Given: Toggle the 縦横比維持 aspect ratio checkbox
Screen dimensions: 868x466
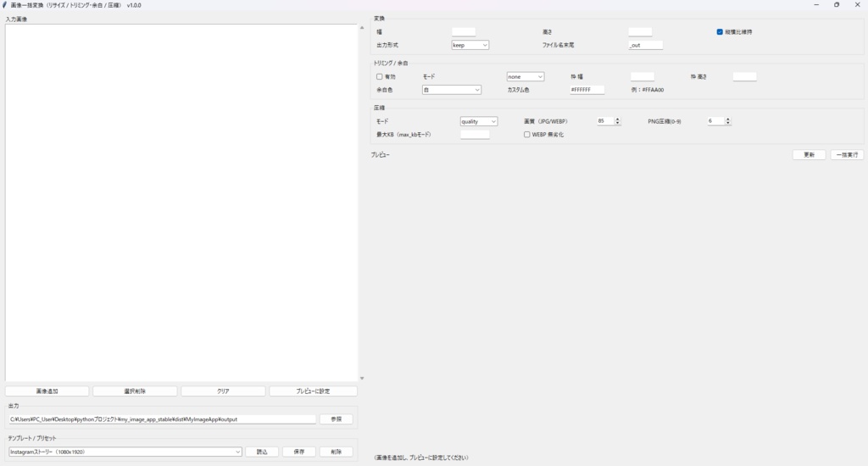Looking at the screenshot, I should click(720, 31).
